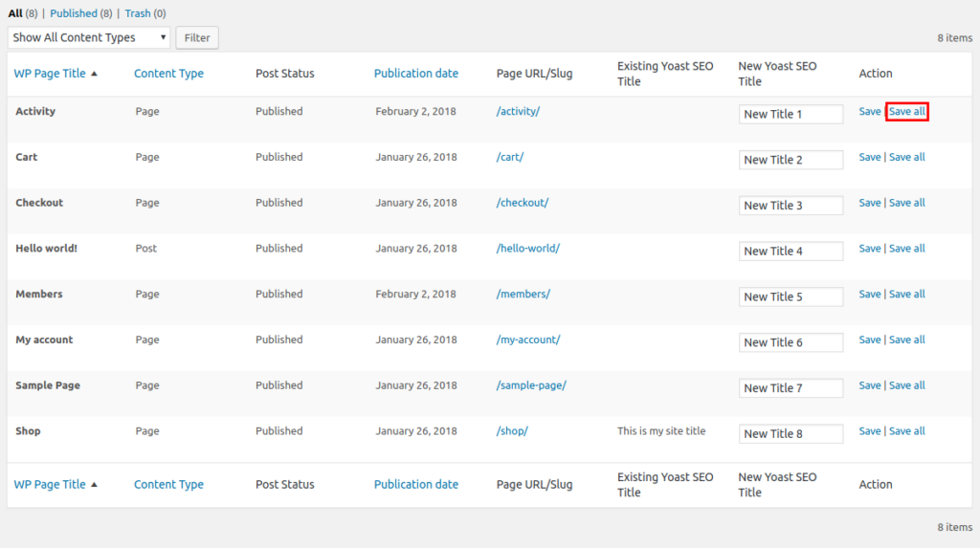980x548 pixels.
Task: Focus the New Title 4 input field
Action: [x=791, y=252]
